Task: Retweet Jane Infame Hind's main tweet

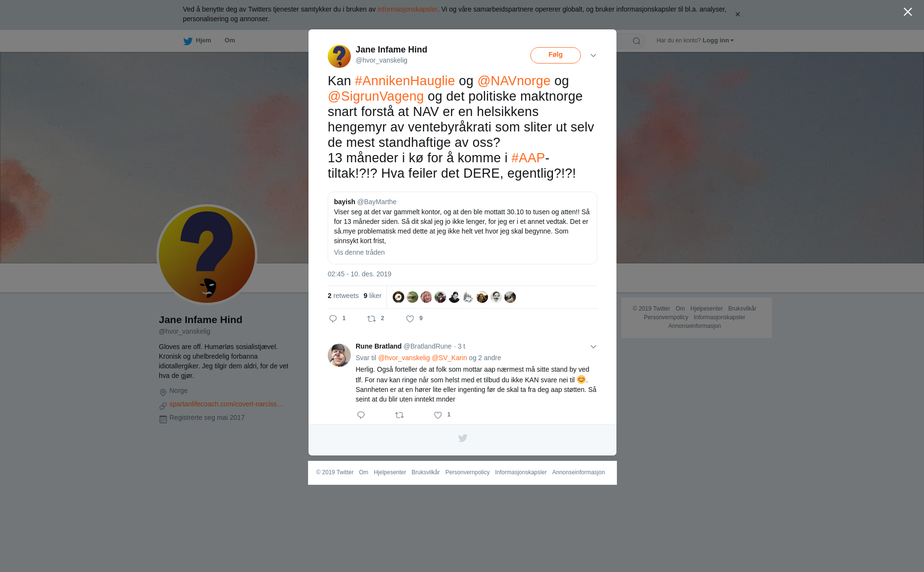Action: (372, 319)
